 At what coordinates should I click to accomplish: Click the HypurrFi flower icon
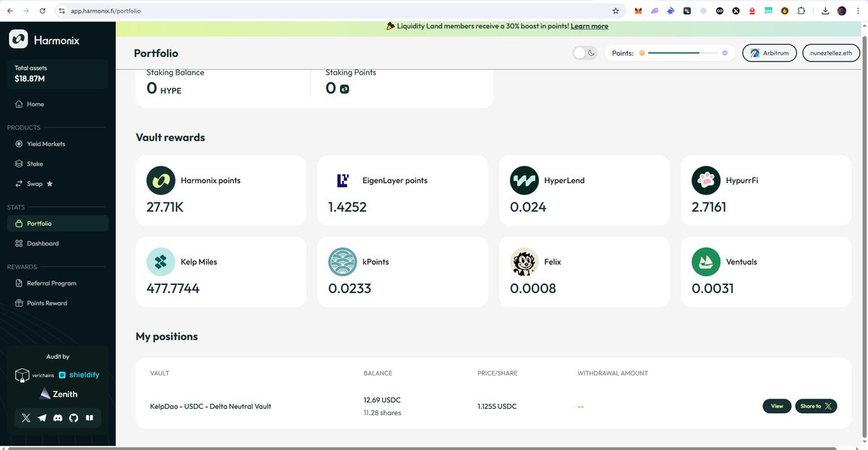(x=705, y=180)
